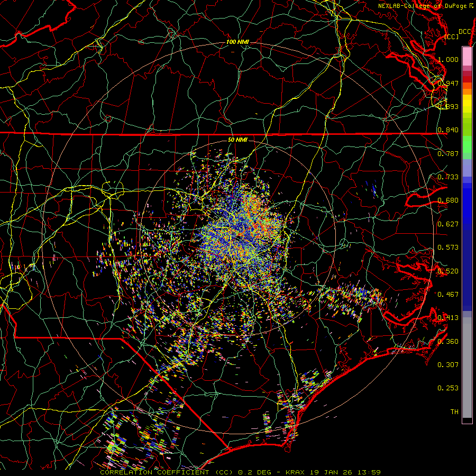Pick the periwinkle segment near 0.733
This screenshot has width=476, height=476.
[x=467, y=168]
